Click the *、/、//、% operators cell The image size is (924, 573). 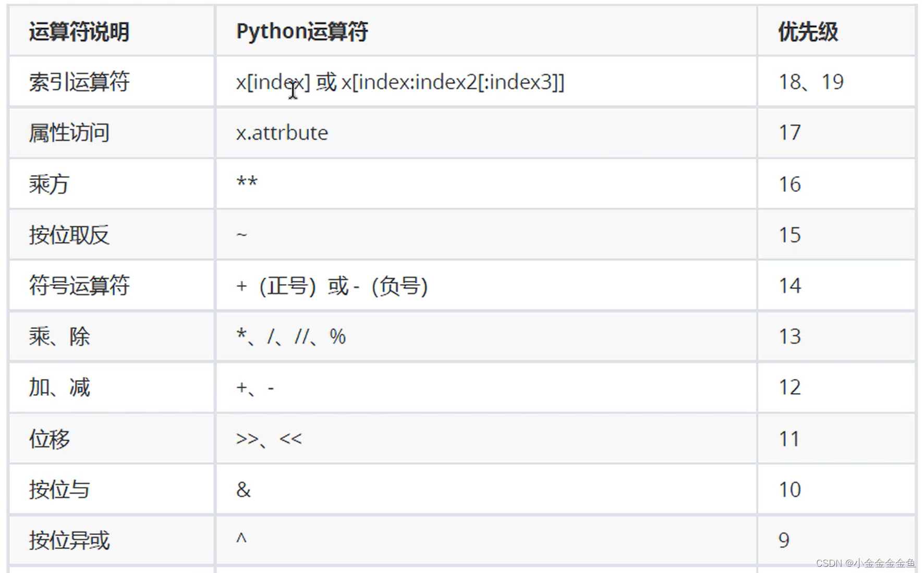click(x=291, y=337)
